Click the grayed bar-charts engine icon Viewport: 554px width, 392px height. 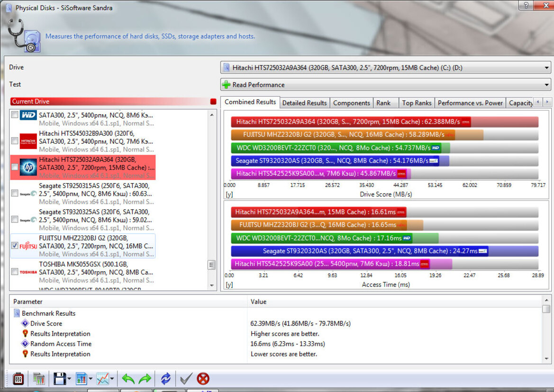coord(39,379)
